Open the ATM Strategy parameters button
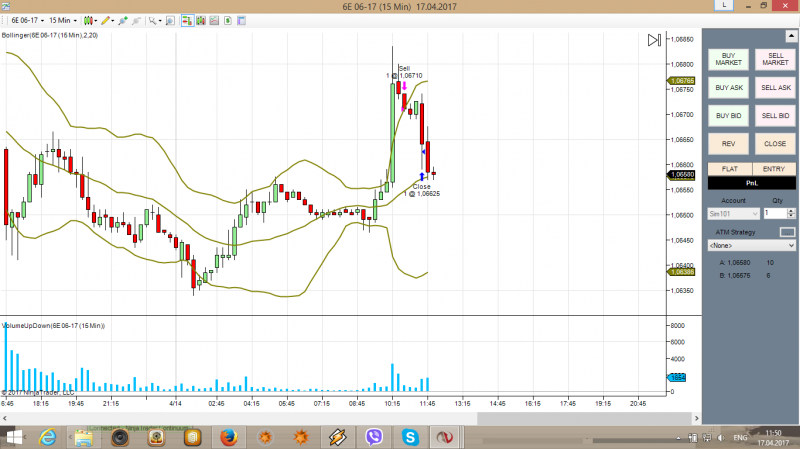Image resolution: width=800 pixels, height=449 pixels. pyautogui.click(x=787, y=232)
